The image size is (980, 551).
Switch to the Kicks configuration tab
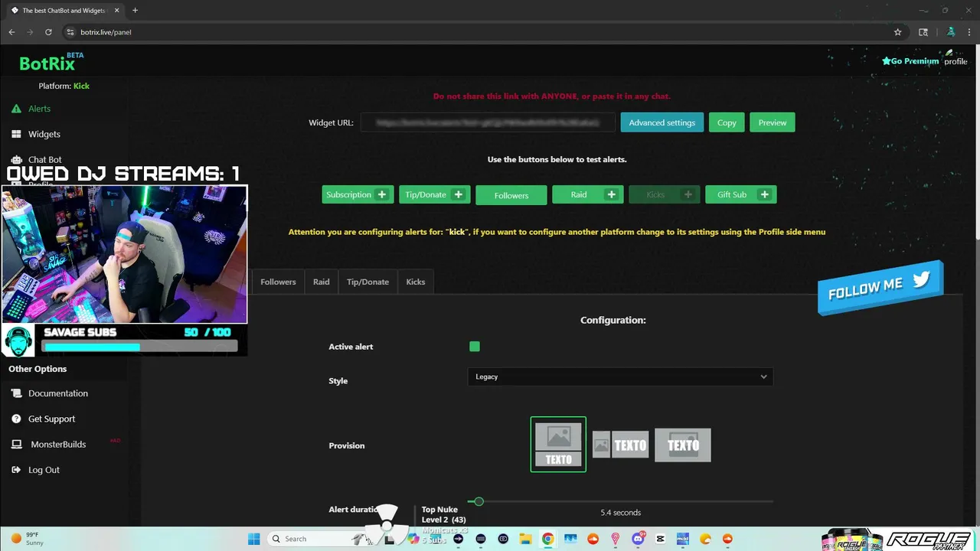click(416, 282)
